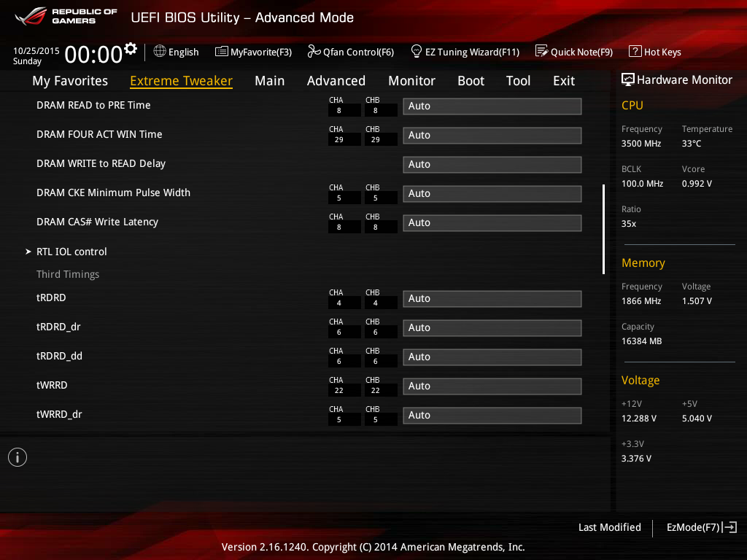Click the memory frequency 1866 MHz value

[x=640, y=301]
